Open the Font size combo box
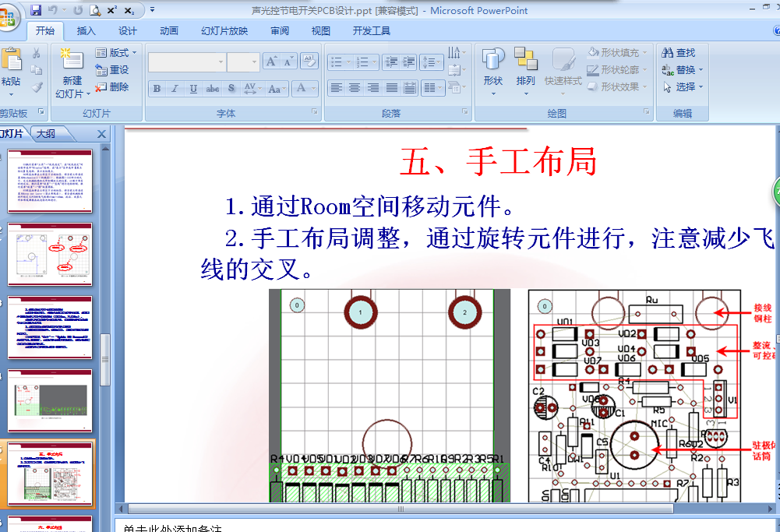Viewport: 780px width, 532px height. [x=243, y=62]
